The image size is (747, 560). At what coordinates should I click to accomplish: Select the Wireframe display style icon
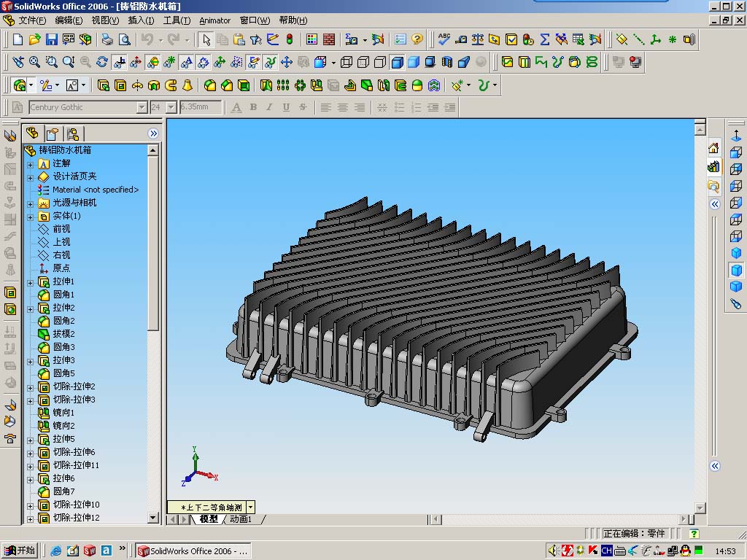[x=347, y=62]
